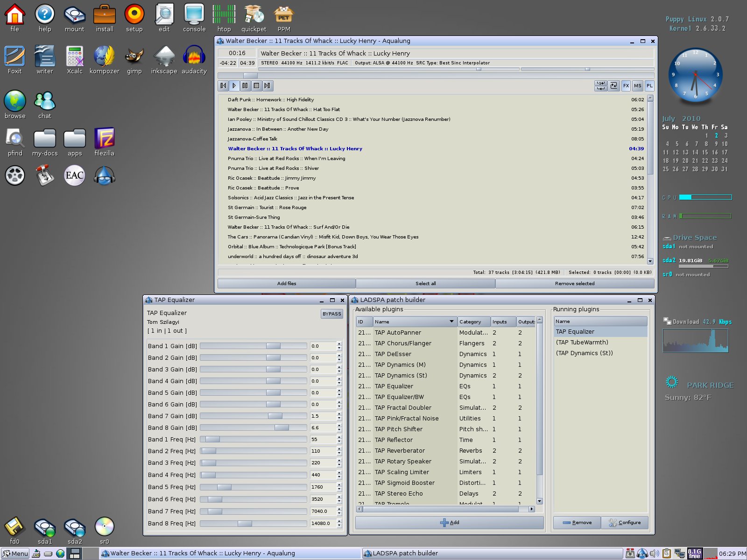Click the Category column header
This screenshot has width=747, height=560.
point(474,322)
